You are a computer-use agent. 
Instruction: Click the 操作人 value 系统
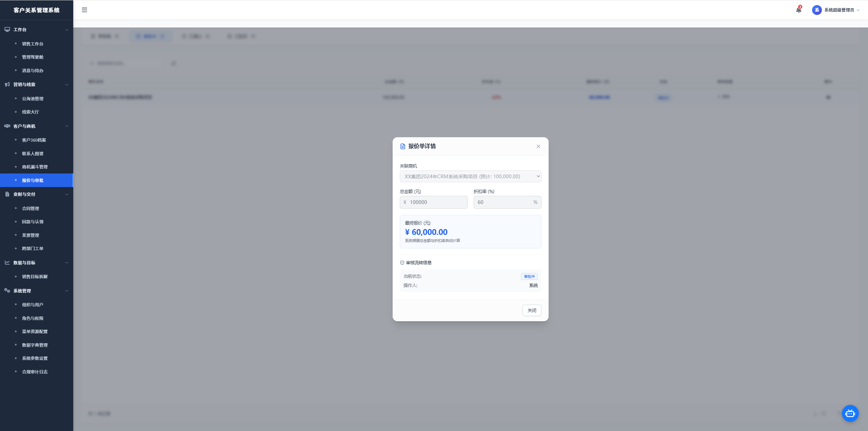tap(533, 285)
